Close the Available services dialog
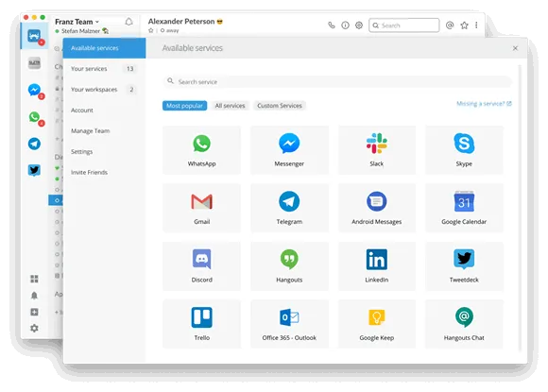Viewport: 548px width, 392px height. (515, 48)
